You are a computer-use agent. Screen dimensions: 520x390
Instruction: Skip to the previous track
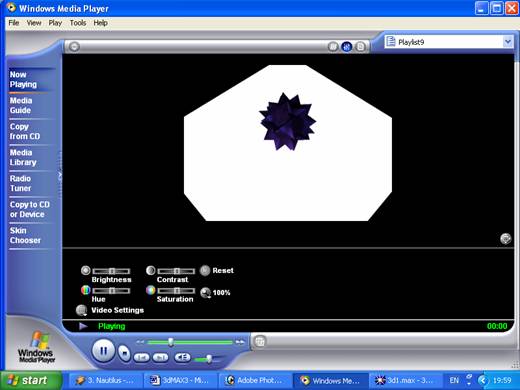(x=142, y=358)
